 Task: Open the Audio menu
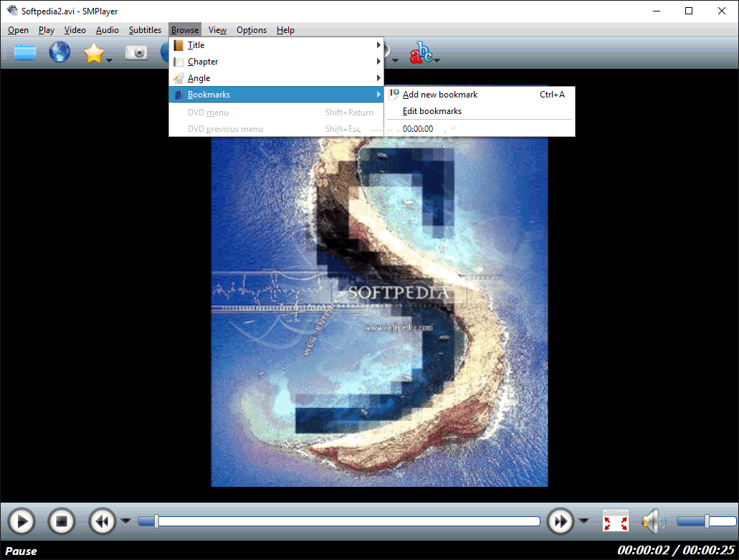tap(108, 29)
